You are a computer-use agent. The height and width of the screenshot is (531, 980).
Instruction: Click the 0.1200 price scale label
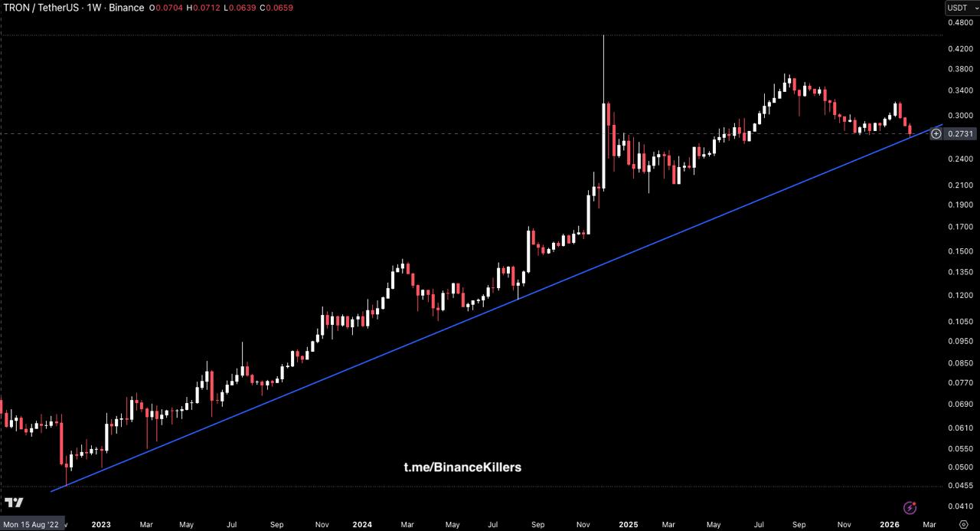tap(960, 296)
